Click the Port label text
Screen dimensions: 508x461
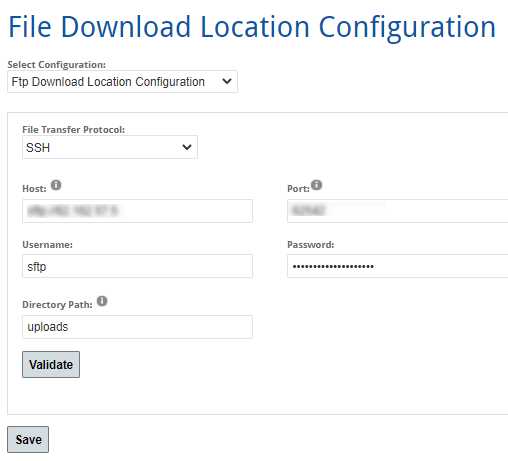(298, 189)
